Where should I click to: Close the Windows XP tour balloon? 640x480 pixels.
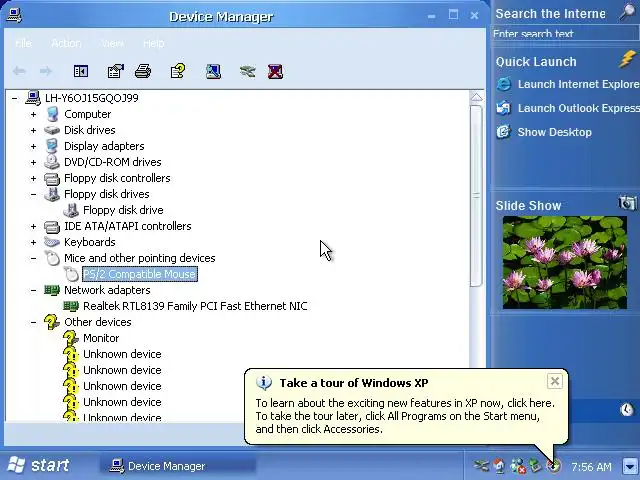click(x=555, y=382)
